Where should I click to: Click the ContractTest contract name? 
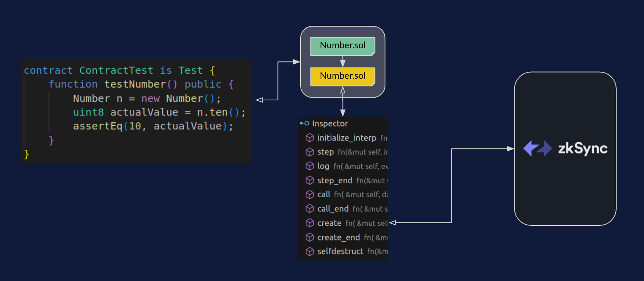tap(116, 71)
